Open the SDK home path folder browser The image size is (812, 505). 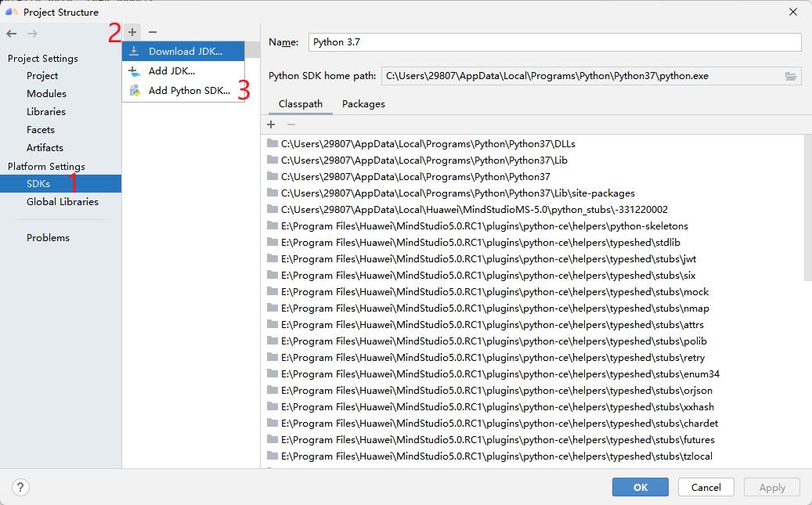(791, 76)
